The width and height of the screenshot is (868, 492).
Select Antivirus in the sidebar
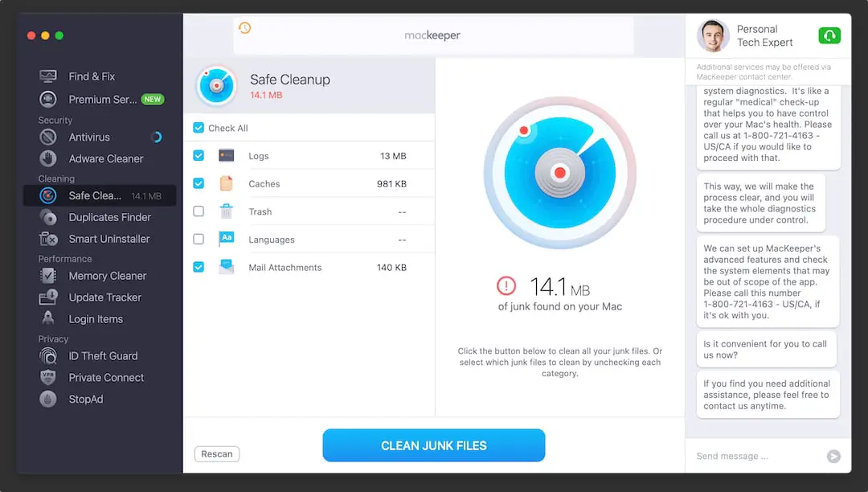100,137
